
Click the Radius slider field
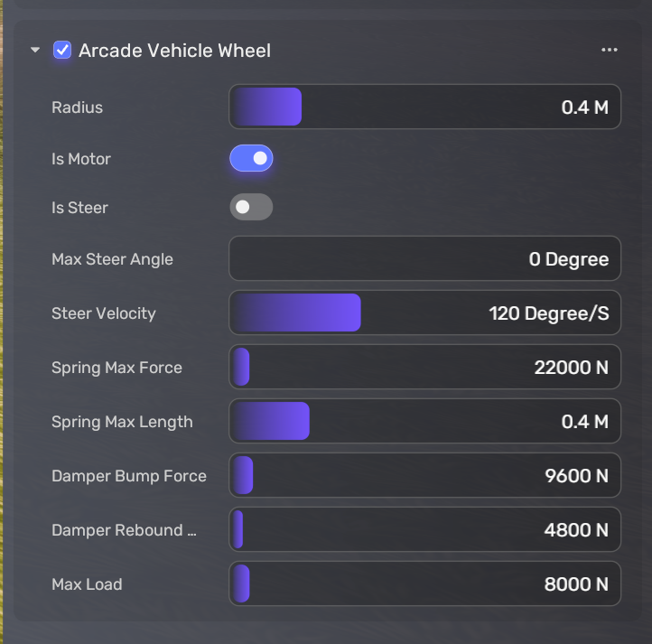[x=424, y=107]
